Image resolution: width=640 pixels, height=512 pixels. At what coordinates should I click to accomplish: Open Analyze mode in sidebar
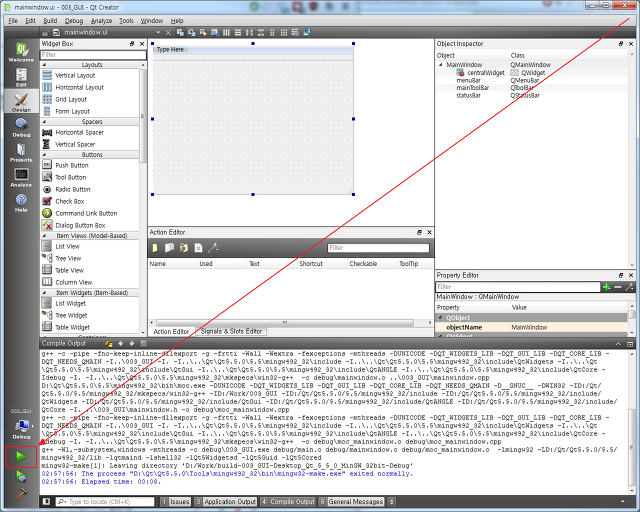pos(21,177)
